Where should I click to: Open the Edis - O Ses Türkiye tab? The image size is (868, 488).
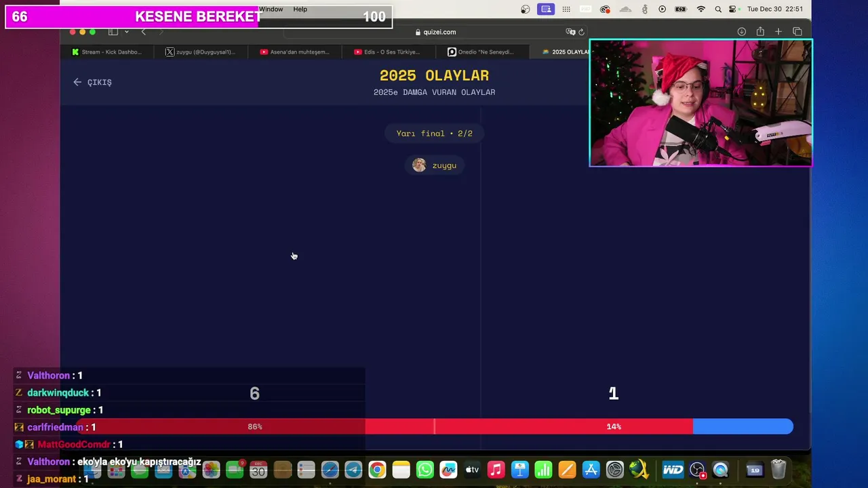tap(388, 52)
